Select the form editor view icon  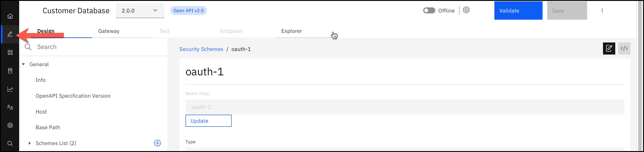tap(609, 48)
